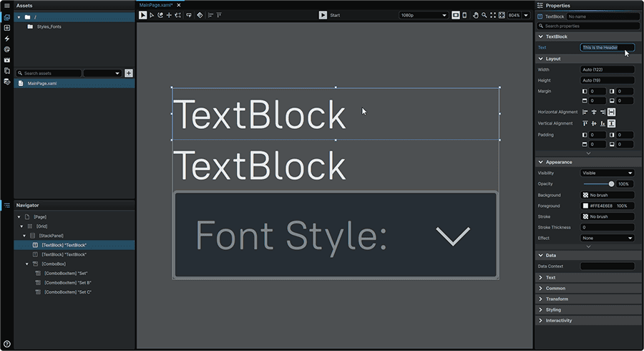
Task: Click the add new asset plus button
Action: tap(129, 73)
